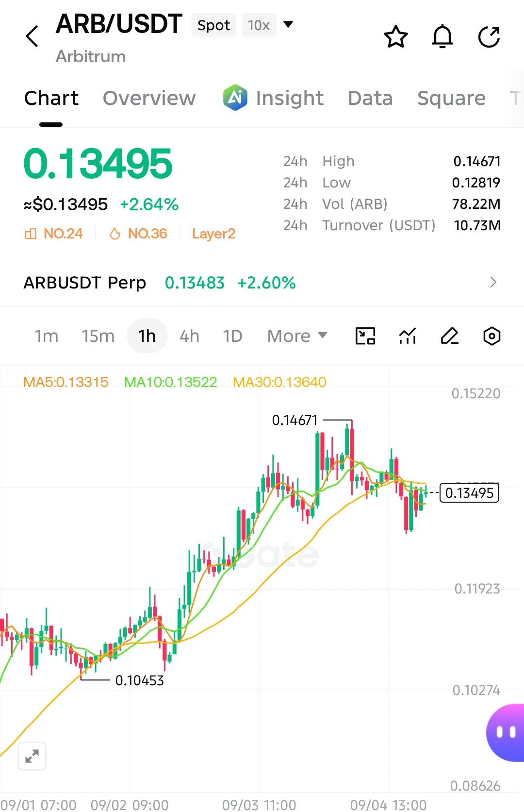Tap the 10x leverage badge

259,25
